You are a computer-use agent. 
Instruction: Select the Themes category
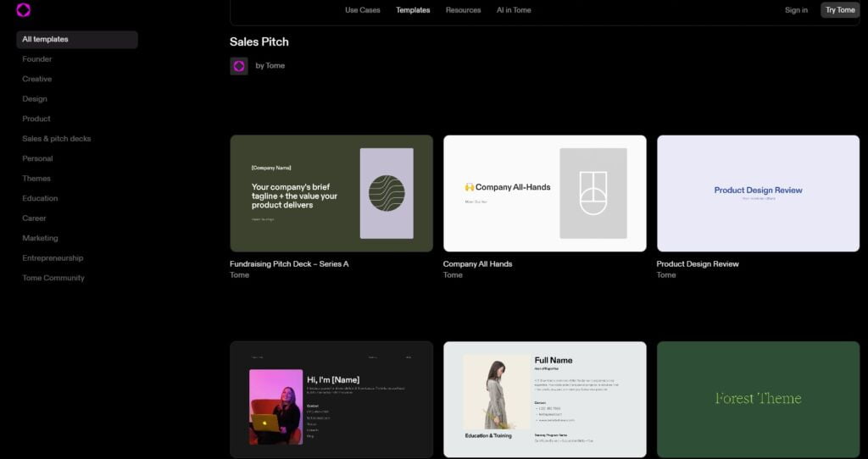[36, 179]
